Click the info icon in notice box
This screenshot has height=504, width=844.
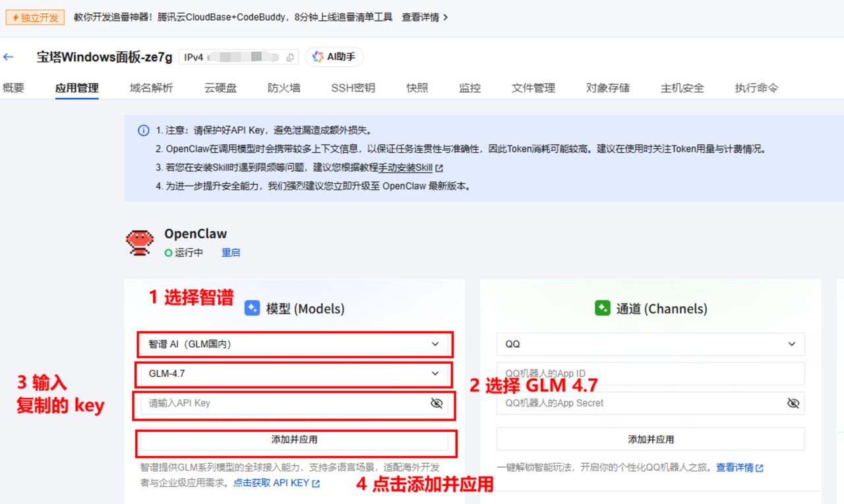(143, 130)
